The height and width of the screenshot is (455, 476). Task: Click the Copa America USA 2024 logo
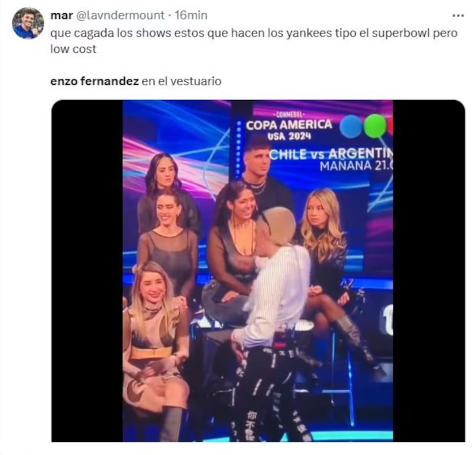tap(289, 126)
